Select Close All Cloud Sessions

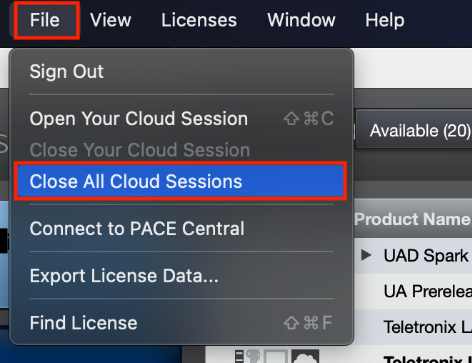(x=180, y=181)
